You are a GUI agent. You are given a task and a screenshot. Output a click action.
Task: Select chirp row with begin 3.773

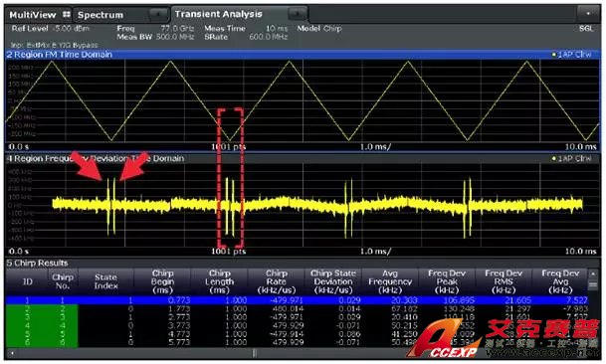[297, 325]
